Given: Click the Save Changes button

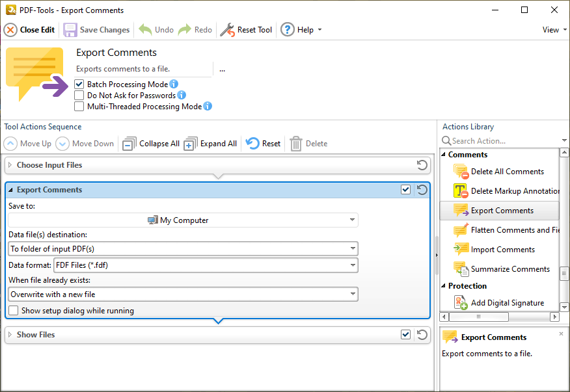Looking at the screenshot, I should click(96, 29).
